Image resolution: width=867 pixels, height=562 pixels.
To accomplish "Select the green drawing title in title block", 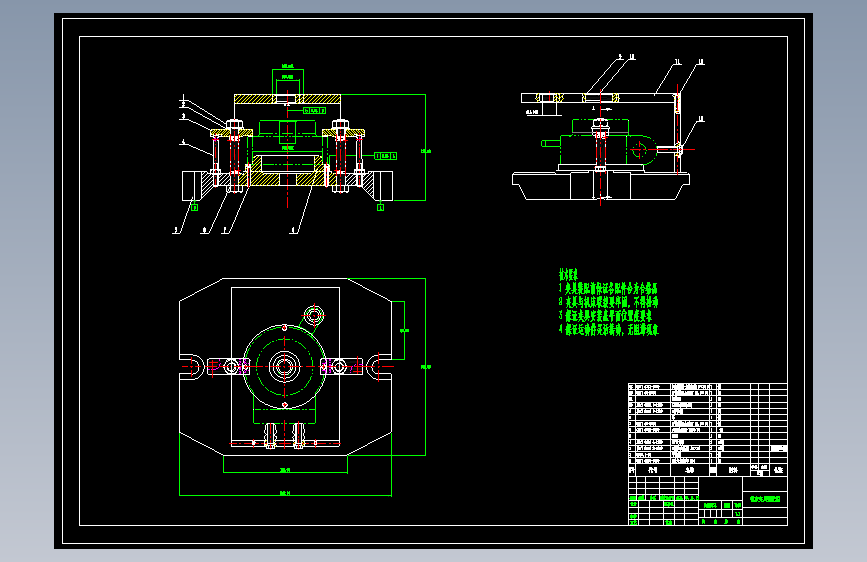I will coord(765,499).
